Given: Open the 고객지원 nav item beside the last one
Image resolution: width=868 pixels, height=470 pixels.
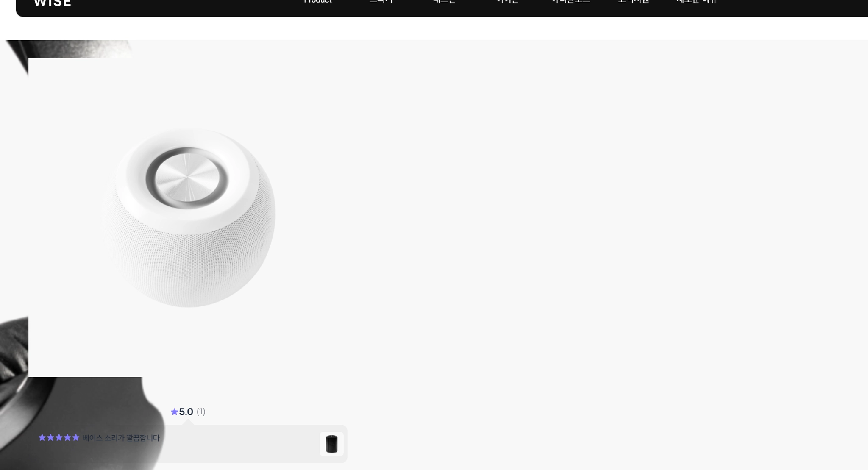Looking at the screenshot, I should click(x=634, y=2).
